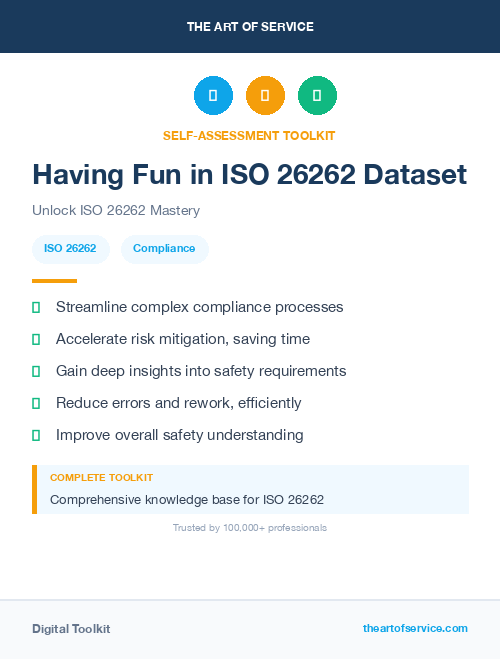The height and width of the screenshot is (659, 500).
Task: Click the green circle icon
Action: 317,95
